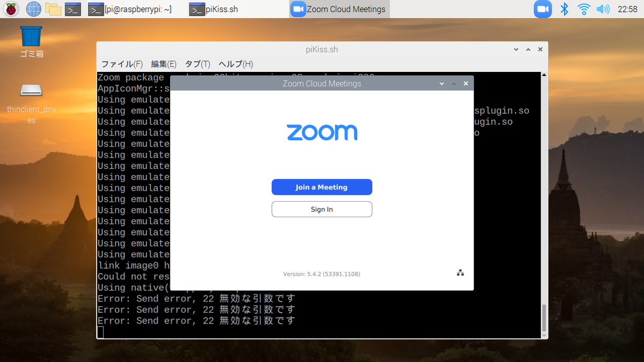This screenshot has width=644, height=362.
Task: Click the Zoom Cloud Meetings title bar
Action: tap(321, 84)
